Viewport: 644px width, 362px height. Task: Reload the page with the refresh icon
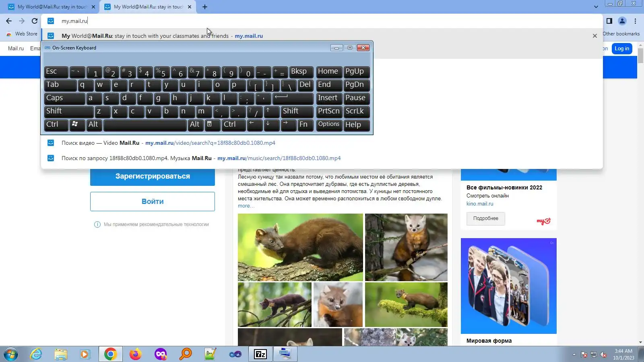[x=35, y=21]
